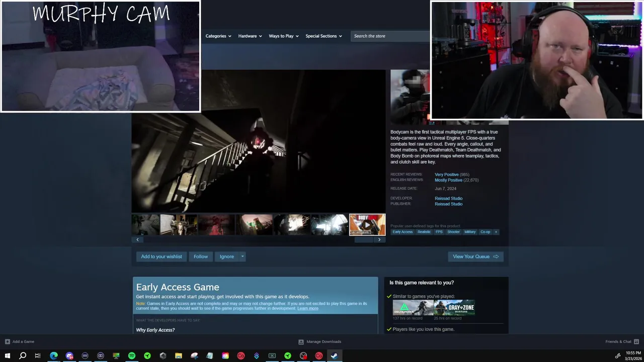Screen dimensions: 644x362
Task: Click the Ignore button
Action: [x=226, y=256]
